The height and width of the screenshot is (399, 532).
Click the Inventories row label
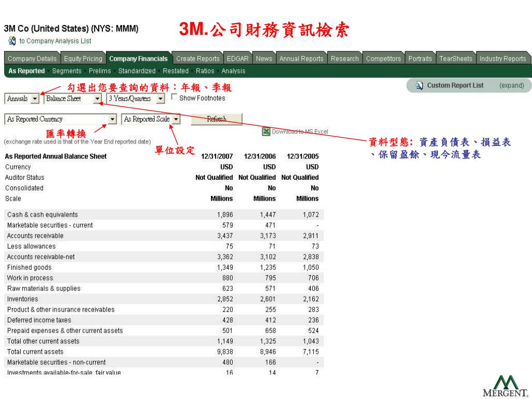tap(22, 299)
